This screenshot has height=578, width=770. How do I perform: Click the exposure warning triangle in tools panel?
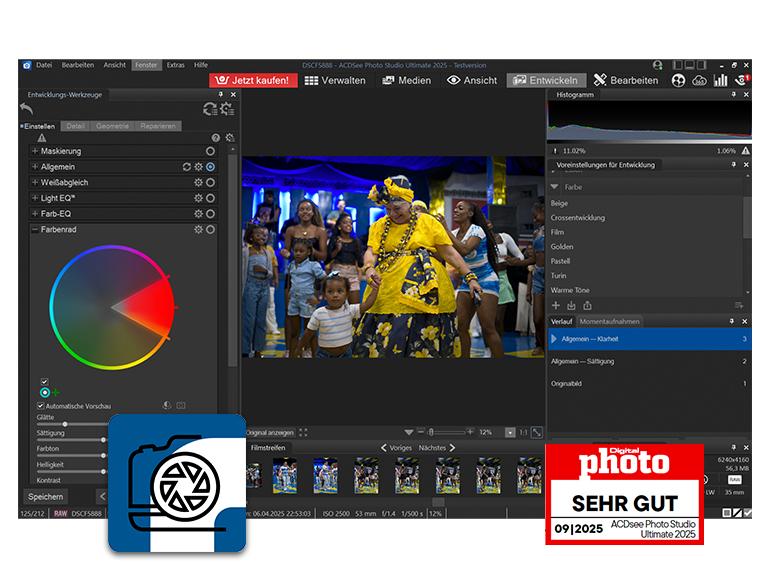click(42, 138)
